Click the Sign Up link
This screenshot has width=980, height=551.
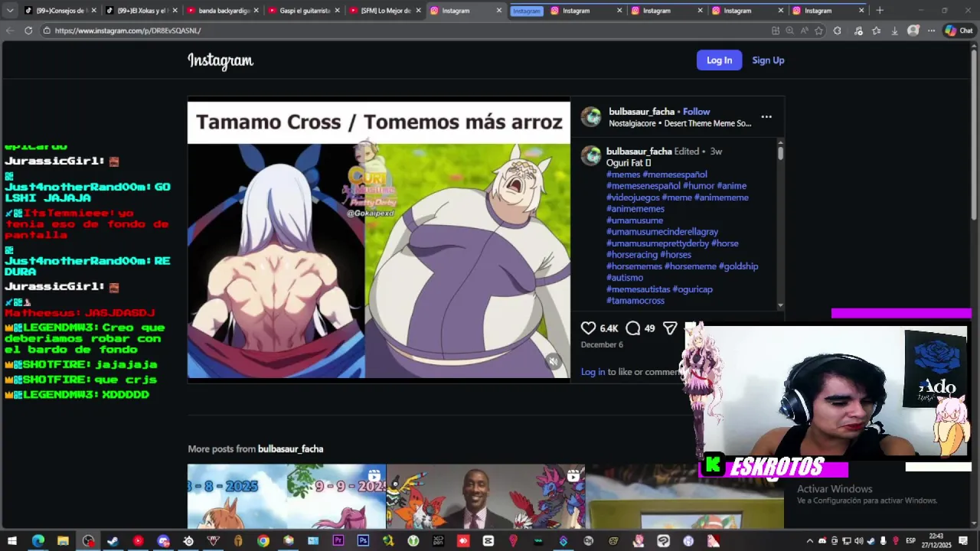click(x=768, y=60)
